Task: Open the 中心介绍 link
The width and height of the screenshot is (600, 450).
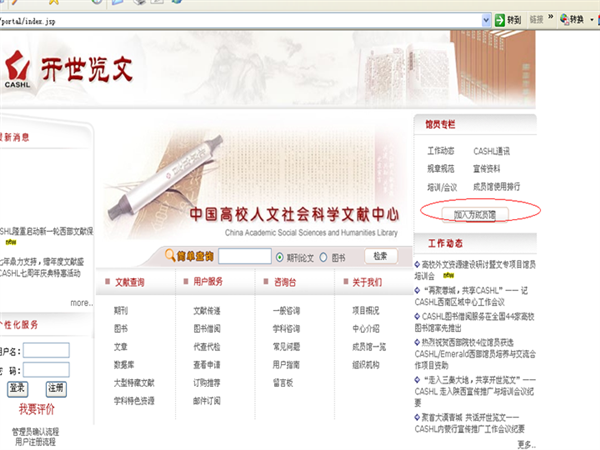Action: pyautogui.click(x=366, y=328)
